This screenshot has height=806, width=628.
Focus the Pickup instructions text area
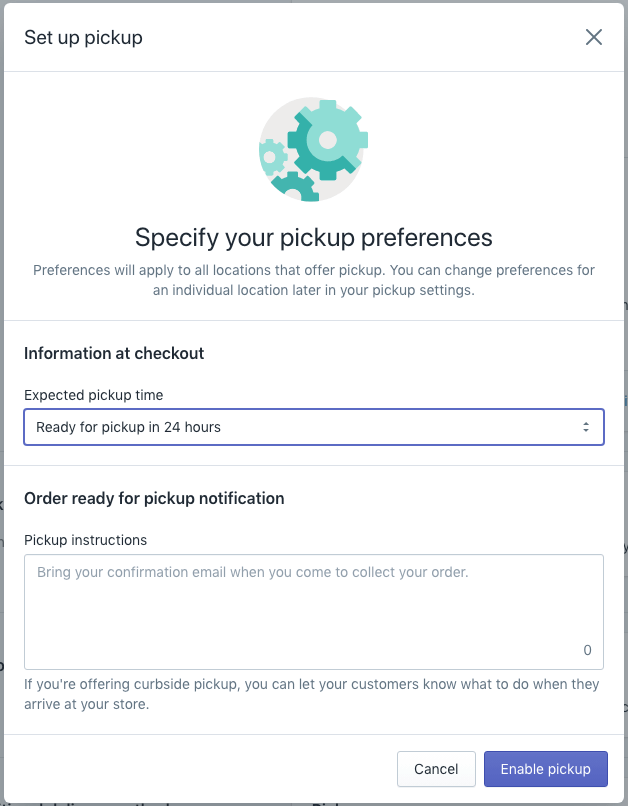[313, 612]
